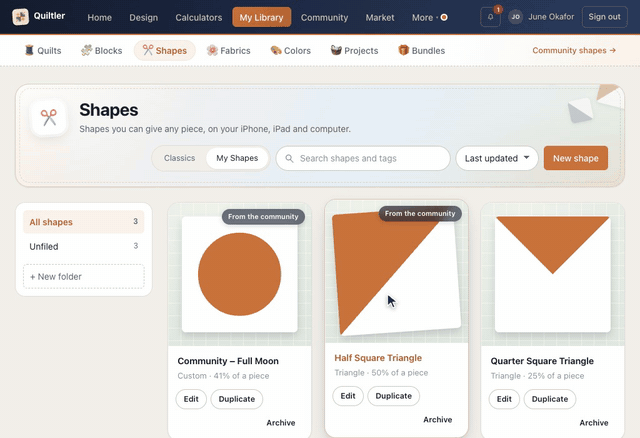This screenshot has width=640, height=438.
Task: Switch to the Colors tab
Action: 291,51
